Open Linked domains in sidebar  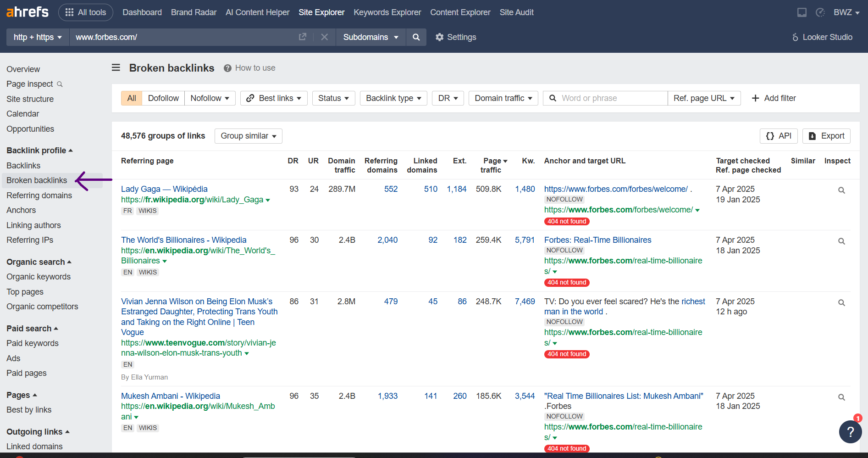pos(34,447)
